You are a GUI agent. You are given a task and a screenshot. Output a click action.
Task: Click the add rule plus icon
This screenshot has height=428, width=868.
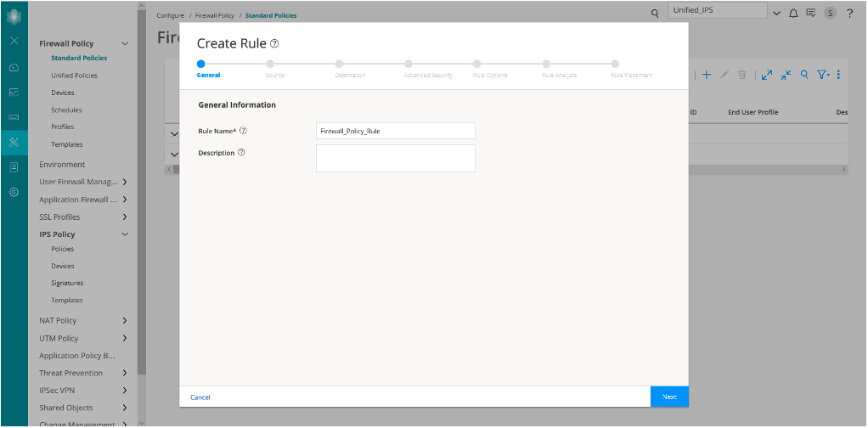[707, 75]
